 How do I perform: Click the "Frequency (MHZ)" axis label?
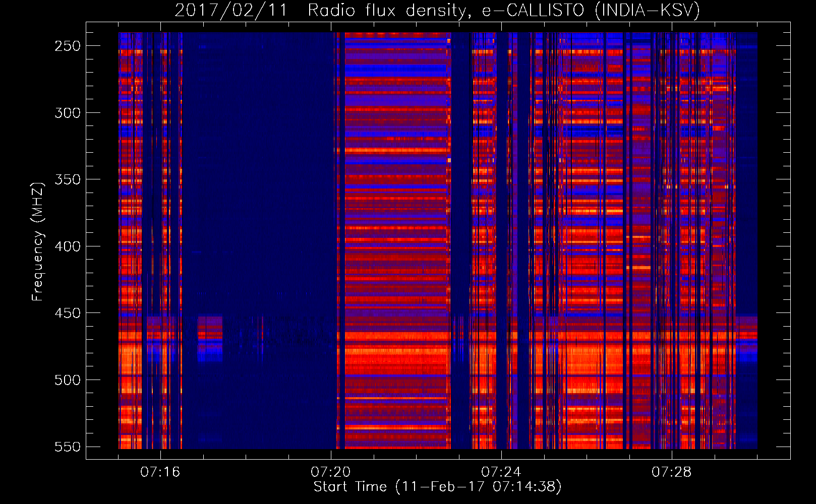tap(38, 241)
